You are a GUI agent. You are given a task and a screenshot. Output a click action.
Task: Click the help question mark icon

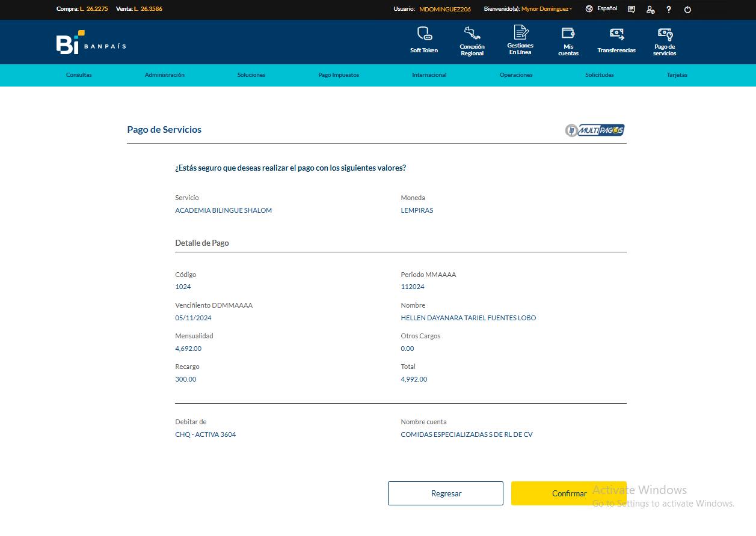pyautogui.click(x=669, y=10)
